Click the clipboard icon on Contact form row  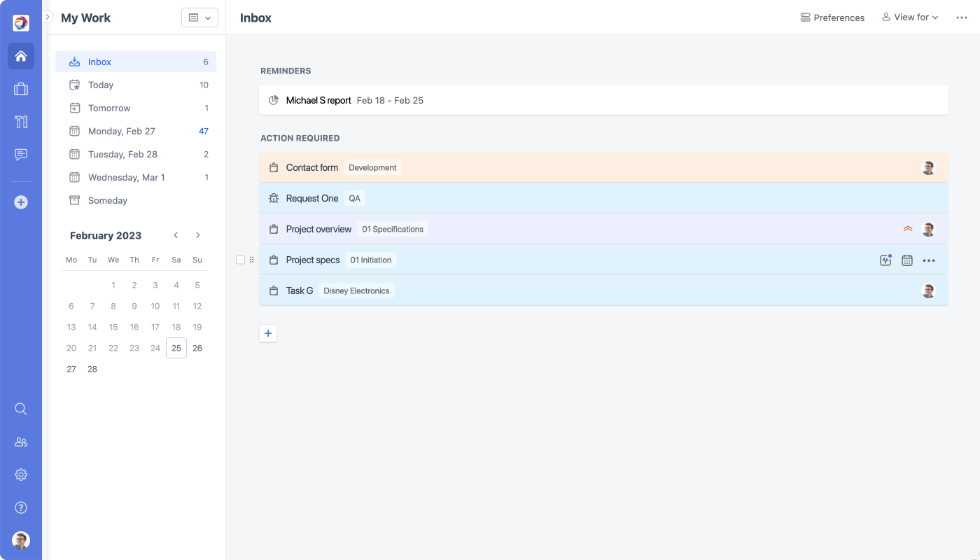pyautogui.click(x=274, y=167)
